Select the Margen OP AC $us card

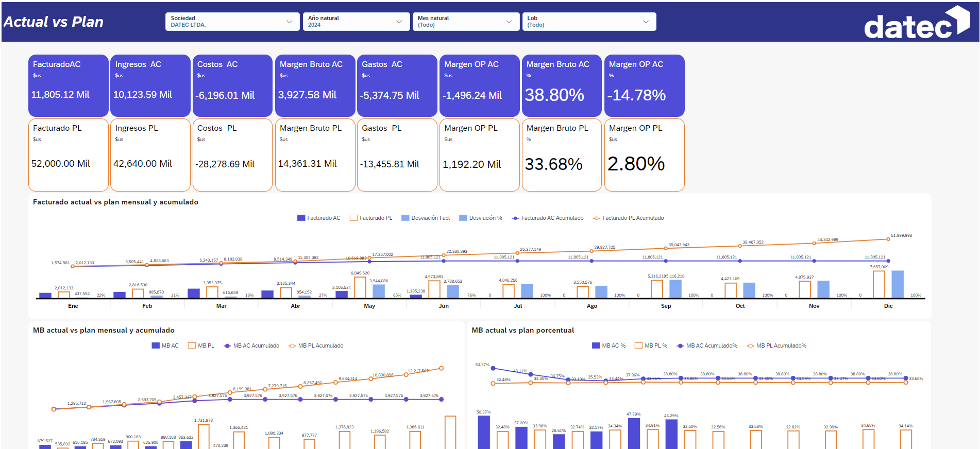[x=479, y=85]
